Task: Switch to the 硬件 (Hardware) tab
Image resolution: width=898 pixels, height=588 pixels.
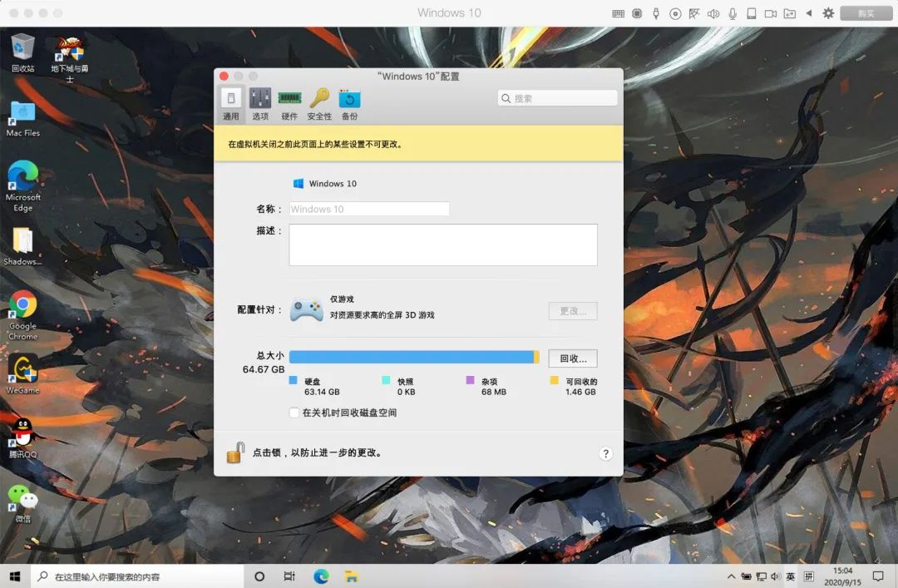Action: [x=290, y=104]
